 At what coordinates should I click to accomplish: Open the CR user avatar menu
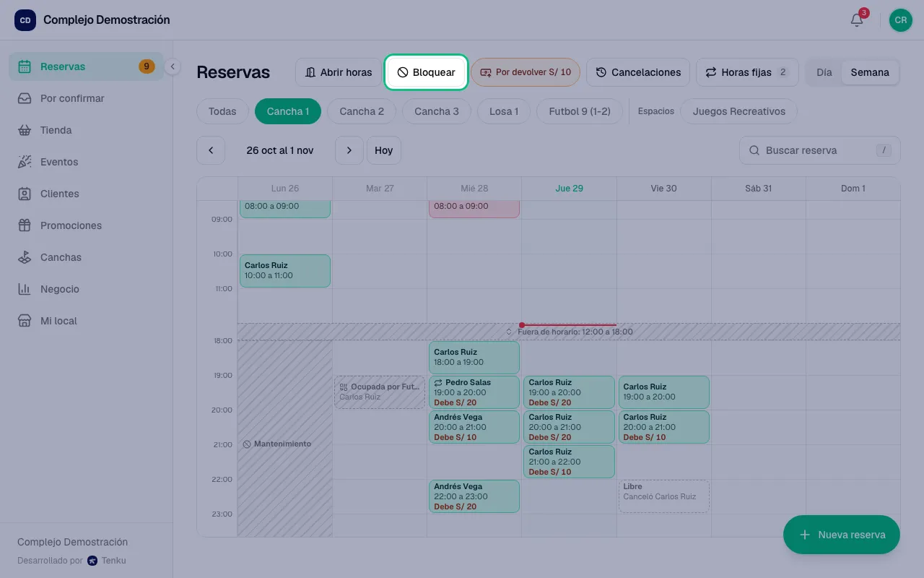coord(900,20)
